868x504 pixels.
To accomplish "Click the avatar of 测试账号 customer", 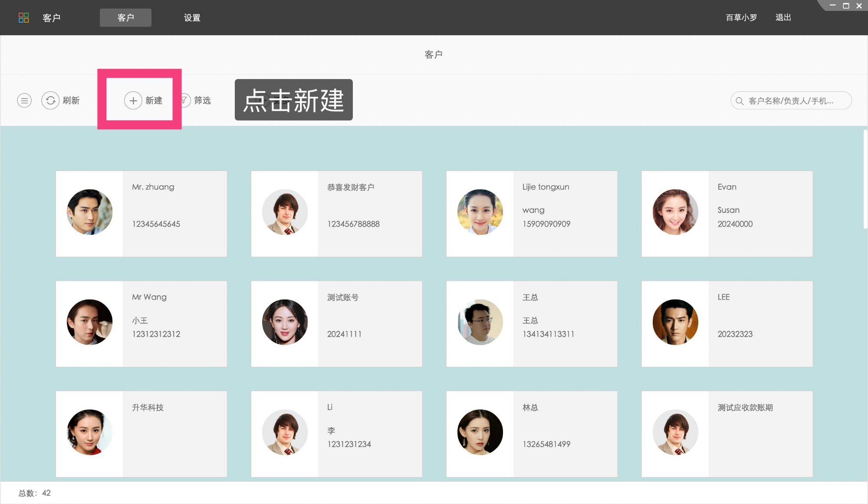I will coord(284,322).
